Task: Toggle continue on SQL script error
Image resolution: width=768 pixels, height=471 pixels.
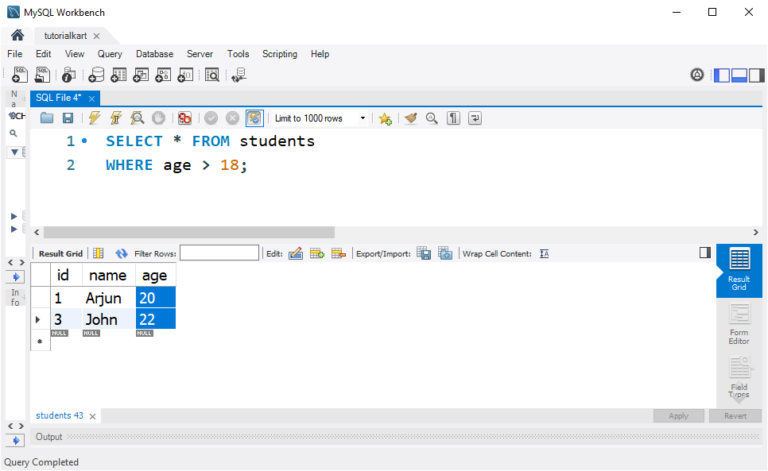Action: [185, 118]
